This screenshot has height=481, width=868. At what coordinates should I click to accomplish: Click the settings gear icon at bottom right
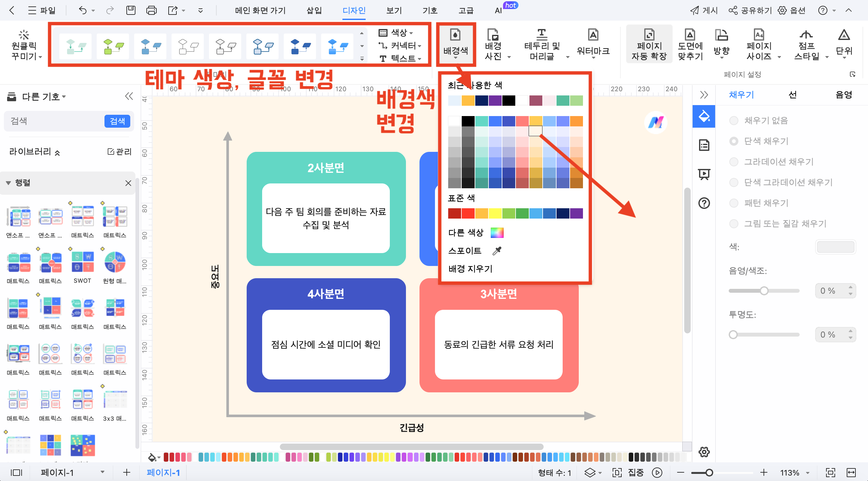[x=704, y=452]
